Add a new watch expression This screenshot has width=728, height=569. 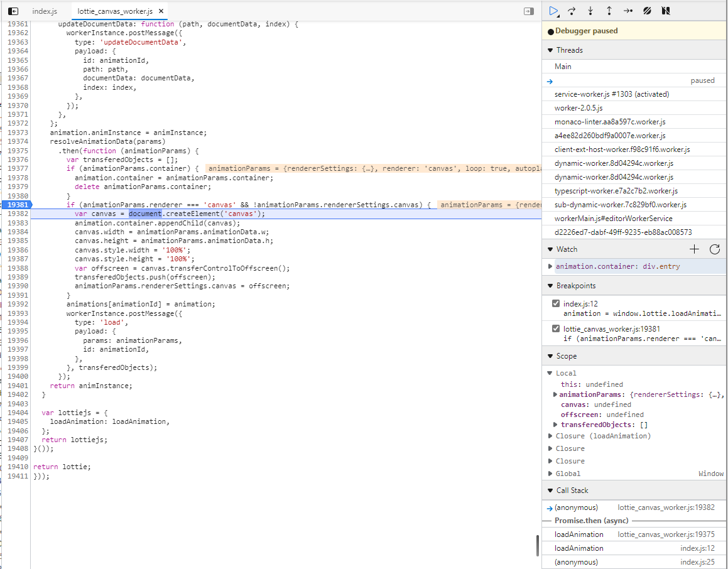coord(694,249)
